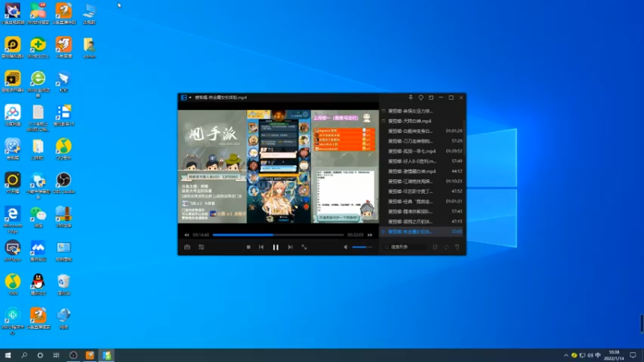Play the playlist video lasting 44:12
Screen dimensions: 644x362
point(423,171)
